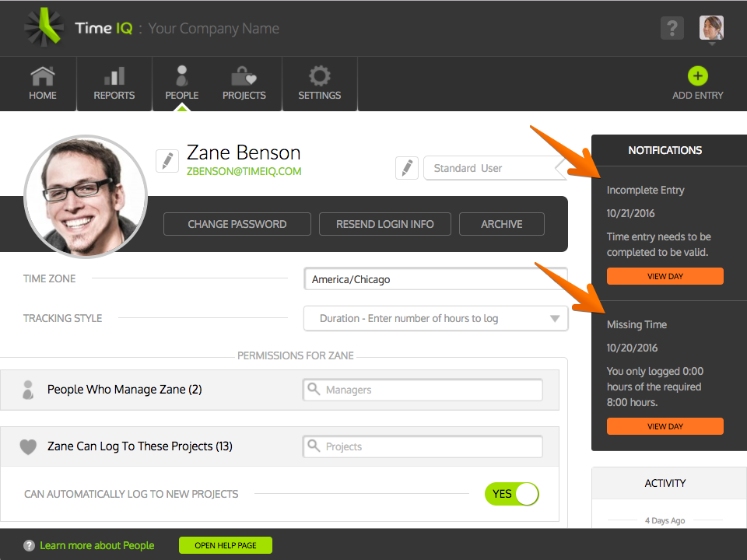Click the America/Chicago time zone field

(436, 279)
